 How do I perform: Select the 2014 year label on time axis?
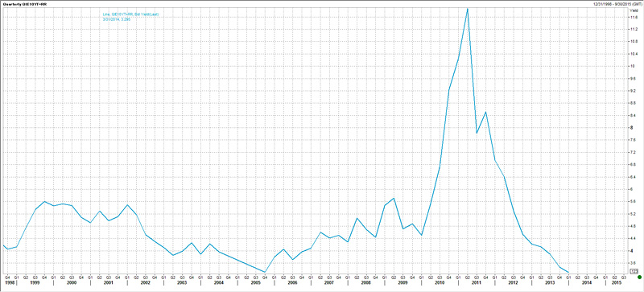click(587, 283)
